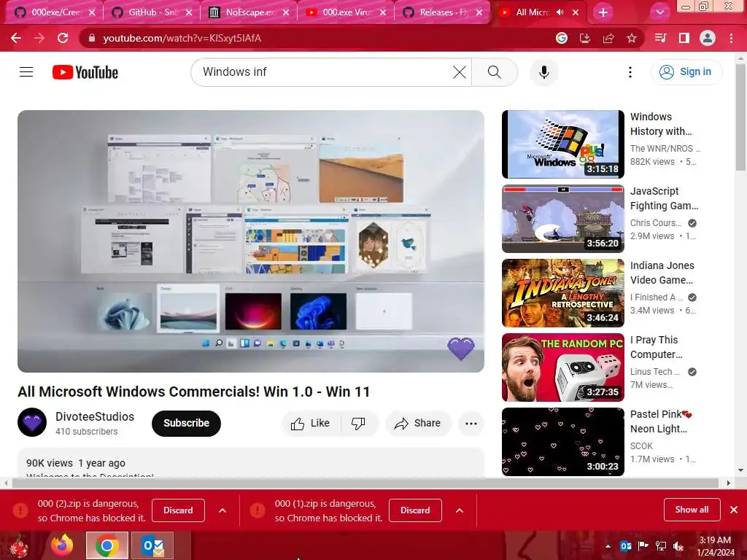Viewport: 747px width, 560px height.
Task: Clear the search box text
Action: (x=460, y=72)
